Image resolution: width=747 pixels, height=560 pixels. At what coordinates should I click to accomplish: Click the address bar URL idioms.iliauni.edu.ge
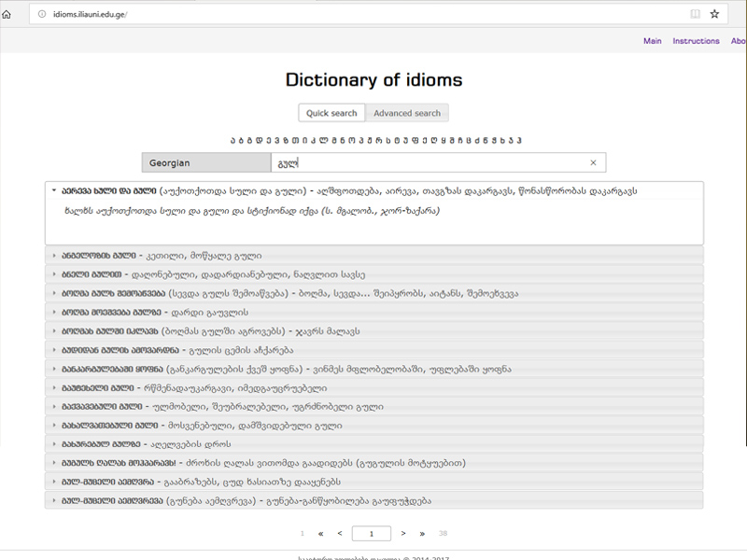pos(90,14)
